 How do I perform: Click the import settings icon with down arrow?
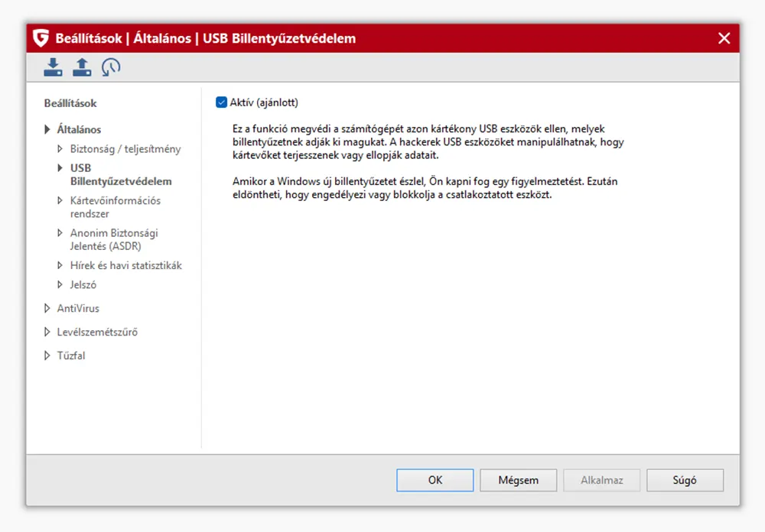click(x=53, y=67)
